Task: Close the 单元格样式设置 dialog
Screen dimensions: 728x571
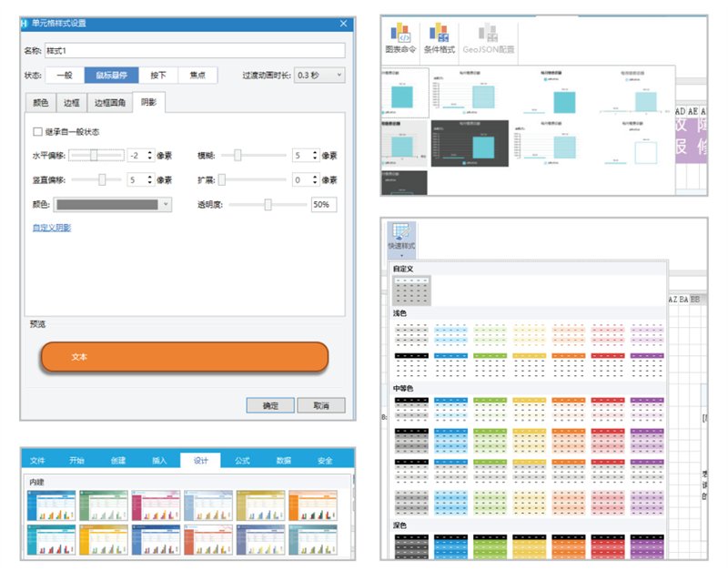Action: click(343, 24)
